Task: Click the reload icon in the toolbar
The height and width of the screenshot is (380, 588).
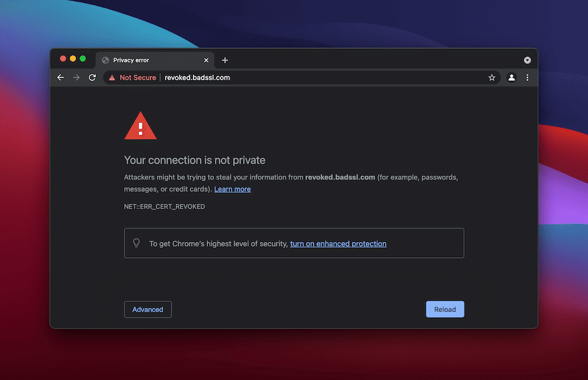Action: [92, 77]
